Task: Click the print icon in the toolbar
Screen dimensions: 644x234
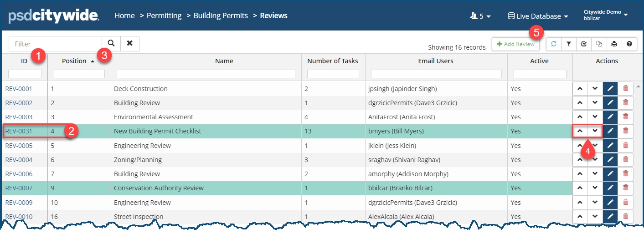Action: (x=614, y=44)
